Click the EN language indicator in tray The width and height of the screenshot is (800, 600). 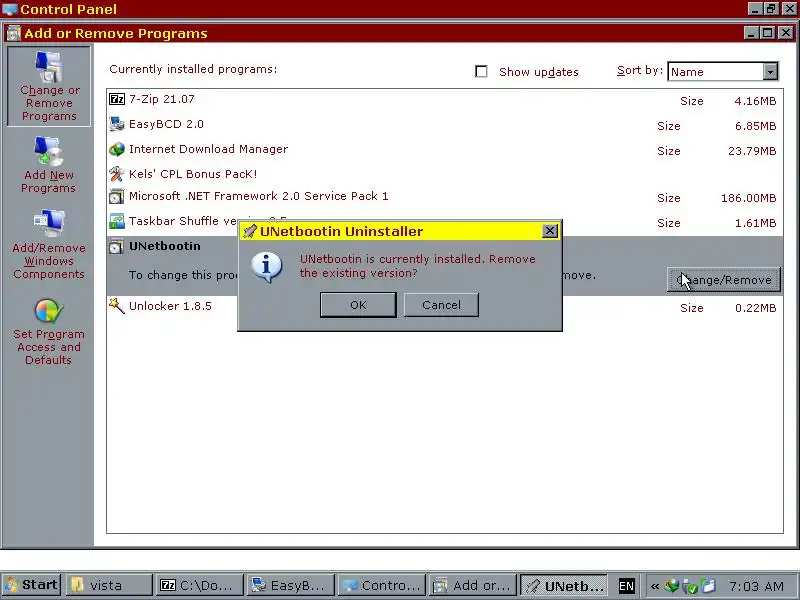tap(627, 586)
